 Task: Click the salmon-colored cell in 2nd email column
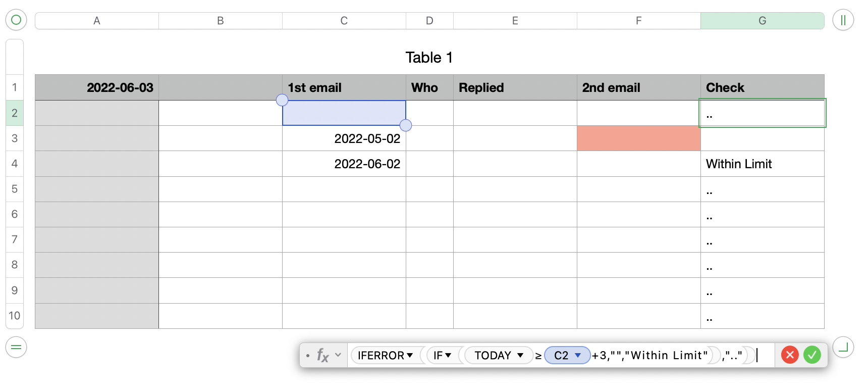pyautogui.click(x=638, y=138)
